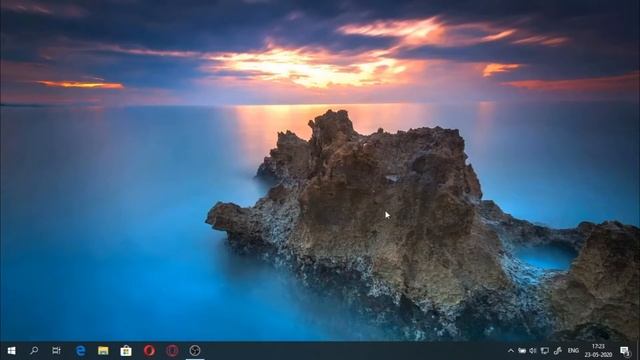Open File Explorer from taskbar

coord(103,351)
